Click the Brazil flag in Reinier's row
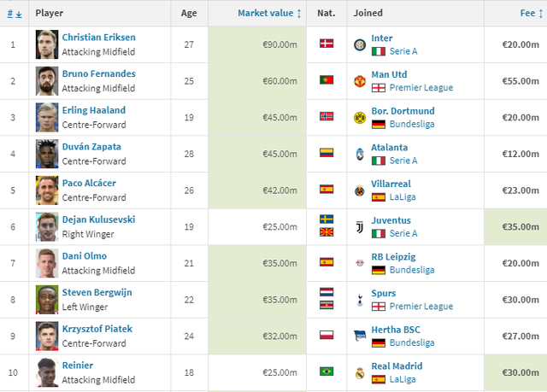547x392 pixels. (x=326, y=373)
